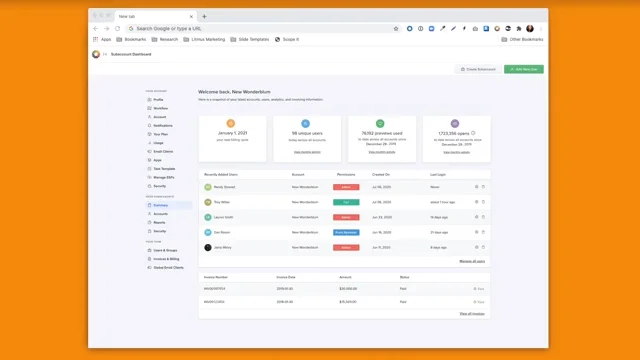This screenshot has height=360, width=640.
Task: Click trash icon for 14 days ago row
Action: coord(483,217)
